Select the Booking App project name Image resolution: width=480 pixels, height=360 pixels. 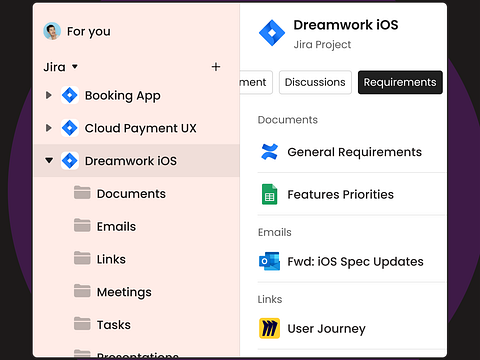coord(123,96)
